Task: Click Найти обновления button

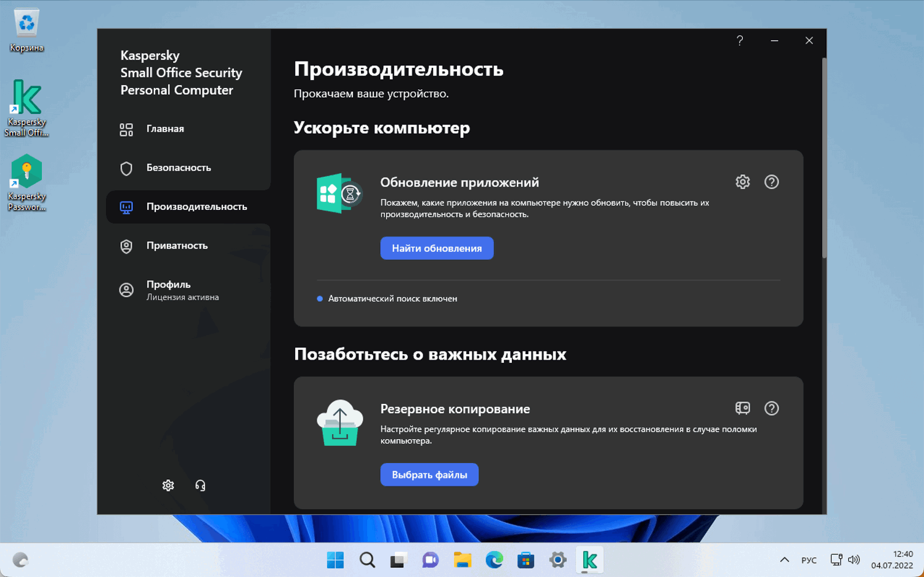Action: coord(437,248)
